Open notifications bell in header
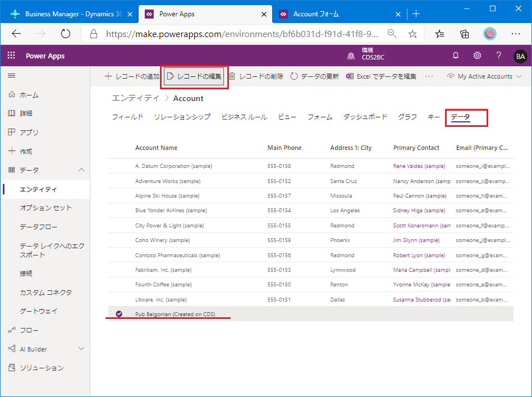The image size is (532, 397). tap(456, 56)
